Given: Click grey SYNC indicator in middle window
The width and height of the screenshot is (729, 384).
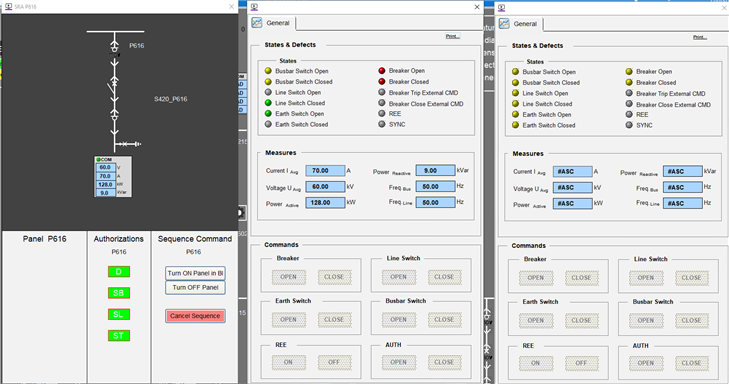Looking at the screenshot, I should pyautogui.click(x=382, y=124).
